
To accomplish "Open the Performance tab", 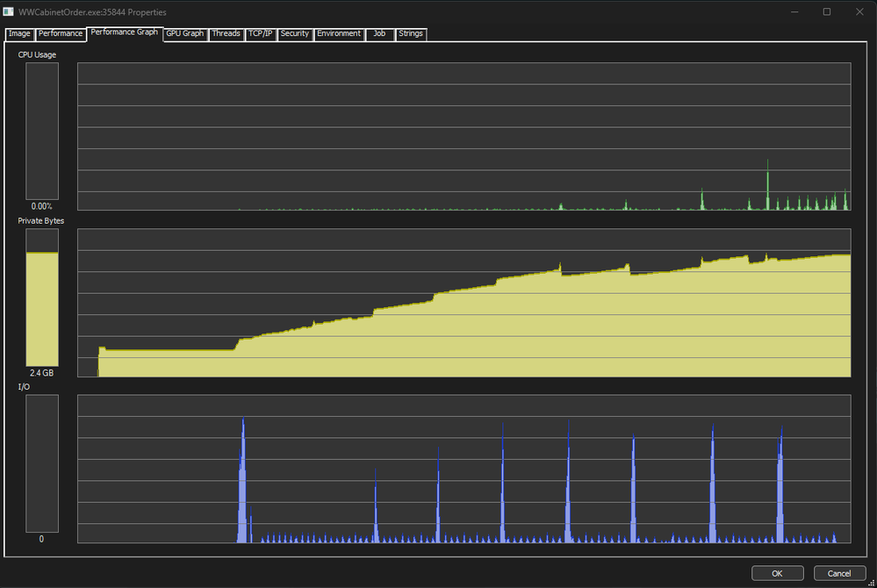I will (61, 34).
